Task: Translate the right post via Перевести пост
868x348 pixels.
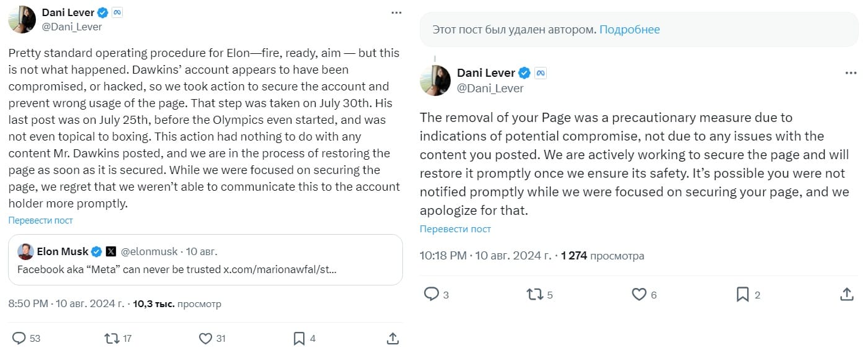Action: tap(455, 228)
